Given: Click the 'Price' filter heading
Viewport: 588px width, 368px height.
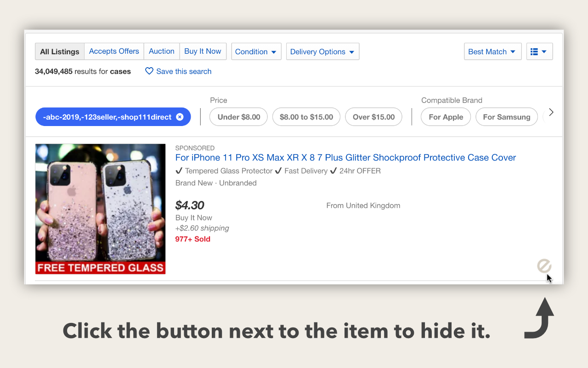Looking at the screenshot, I should 219,100.
